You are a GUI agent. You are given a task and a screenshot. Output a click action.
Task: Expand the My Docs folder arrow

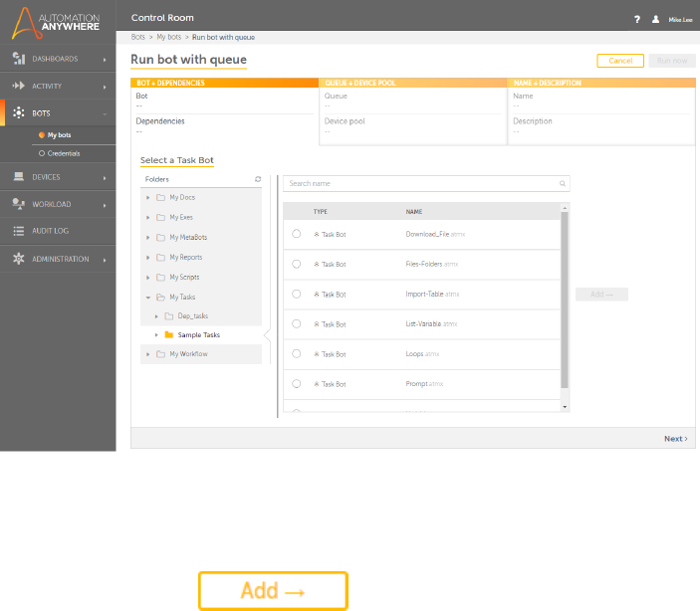click(147, 197)
